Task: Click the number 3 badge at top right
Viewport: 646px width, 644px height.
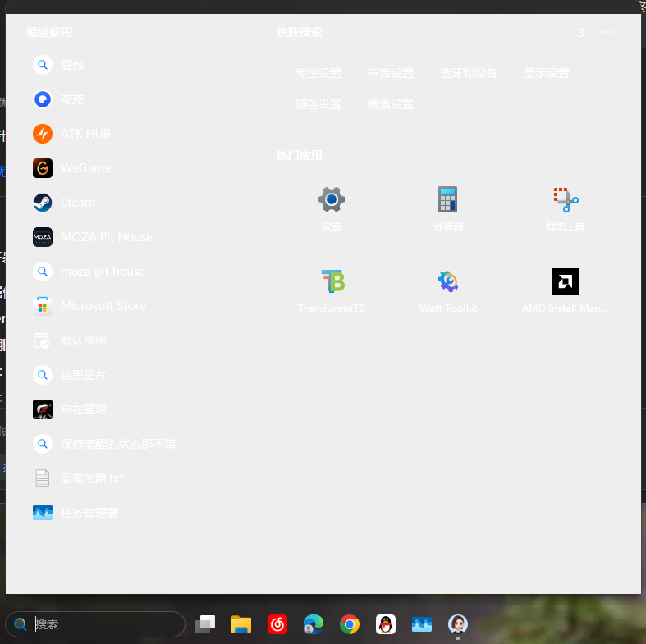Action: (x=580, y=33)
